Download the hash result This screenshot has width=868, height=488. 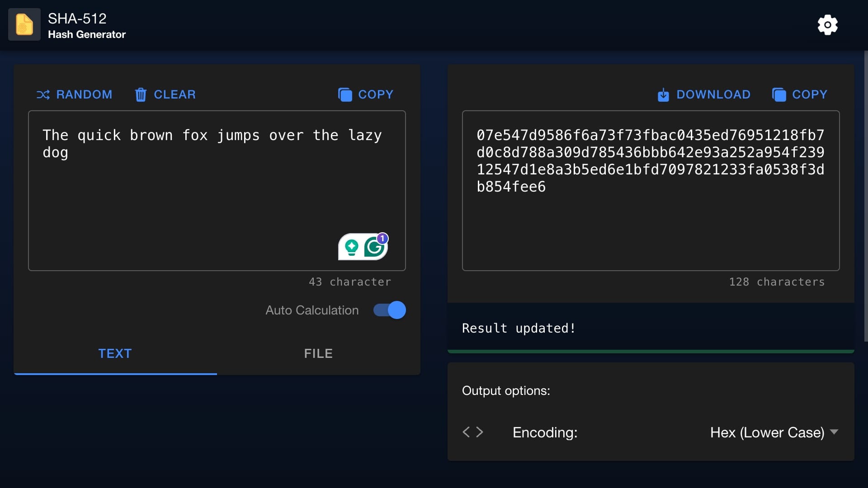point(704,94)
